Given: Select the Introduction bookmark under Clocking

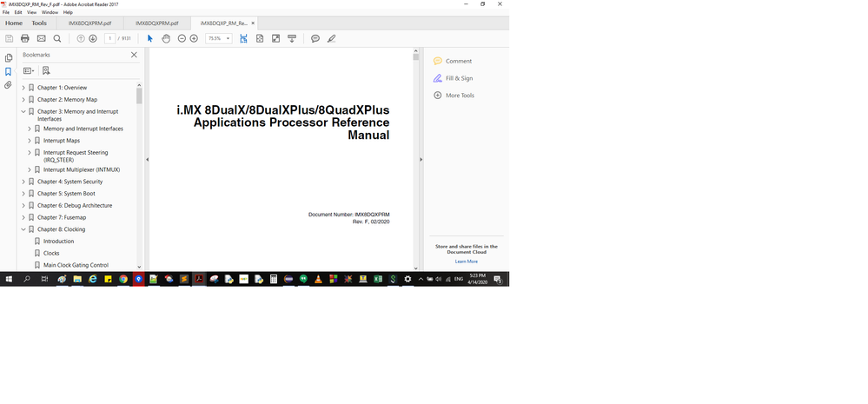Looking at the screenshot, I should [x=59, y=242].
